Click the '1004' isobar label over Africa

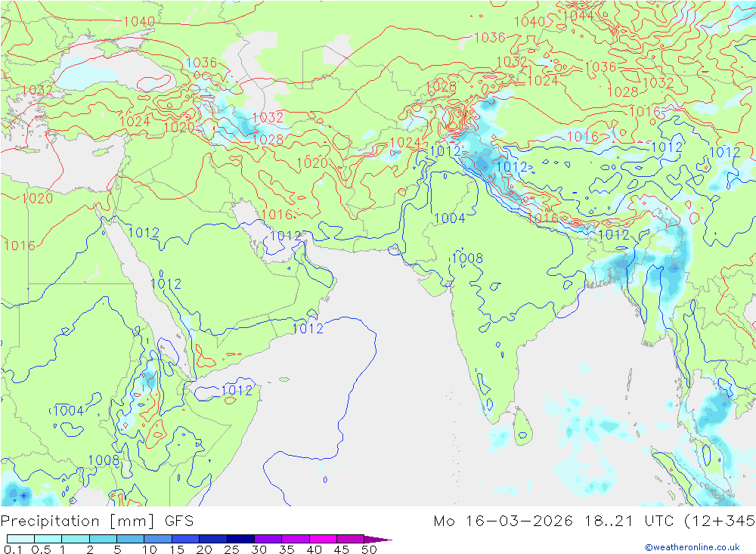(x=69, y=411)
